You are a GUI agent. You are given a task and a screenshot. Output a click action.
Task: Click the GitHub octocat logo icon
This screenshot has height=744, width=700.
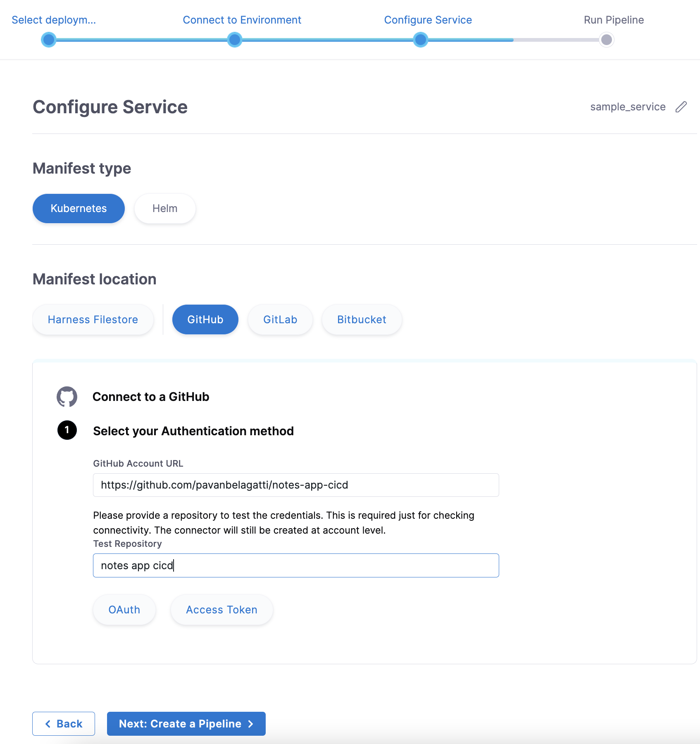[67, 396]
